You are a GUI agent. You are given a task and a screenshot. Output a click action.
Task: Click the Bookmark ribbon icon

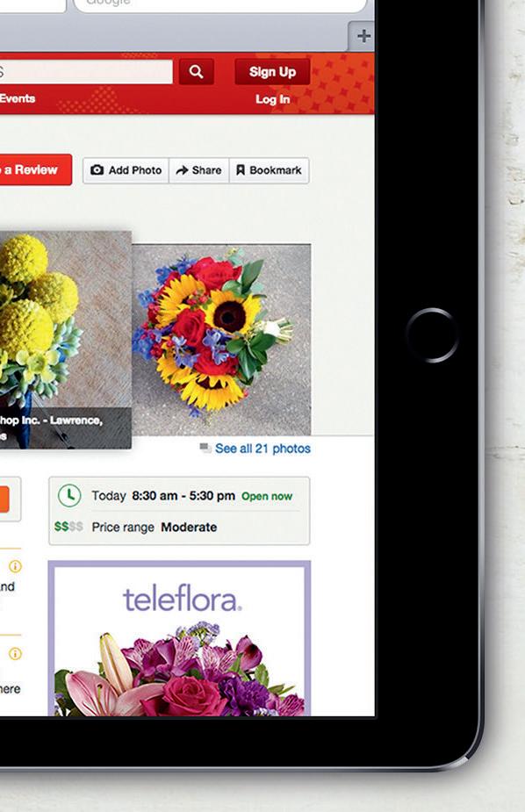click(241, 170)
